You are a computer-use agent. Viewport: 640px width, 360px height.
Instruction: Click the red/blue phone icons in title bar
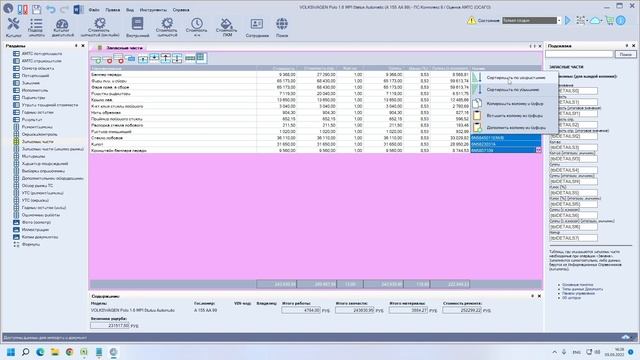(x=22, y=9)
